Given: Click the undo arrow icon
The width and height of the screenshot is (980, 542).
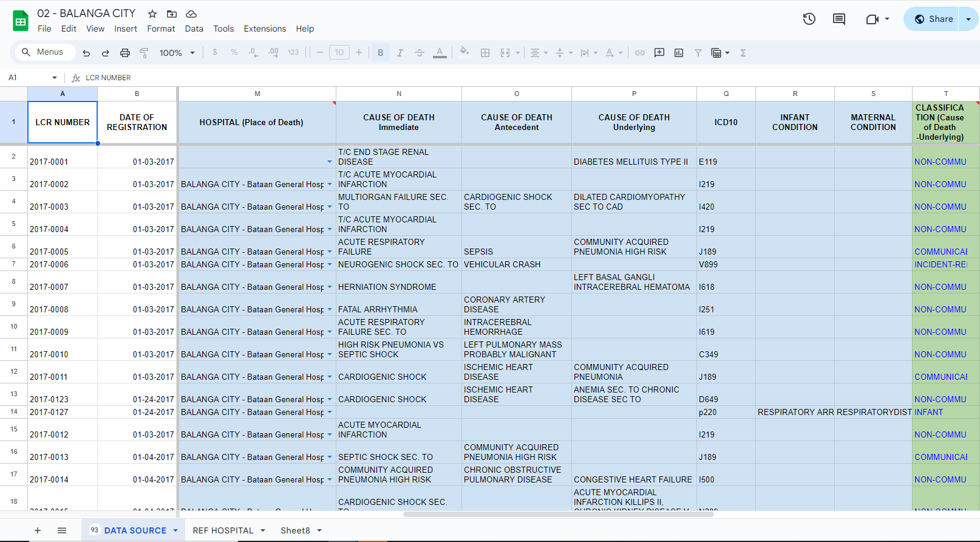Looking at the screenshot, I should [x=86, y=53].
